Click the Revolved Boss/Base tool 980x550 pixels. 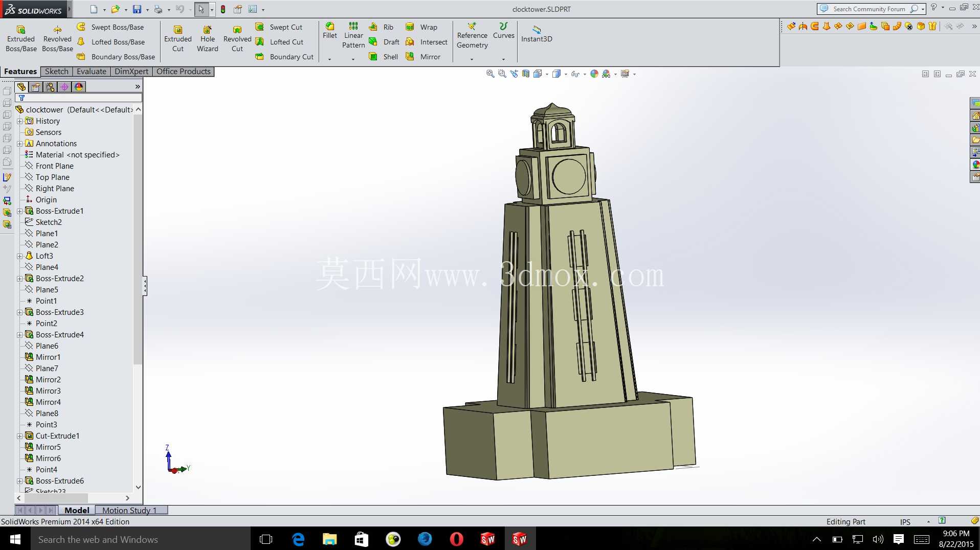(57, 38)
